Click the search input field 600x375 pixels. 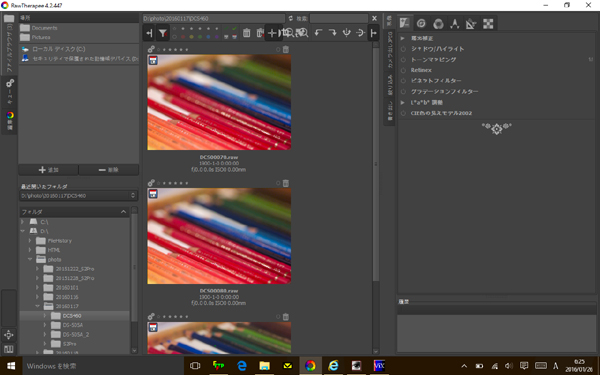(339, 18)
